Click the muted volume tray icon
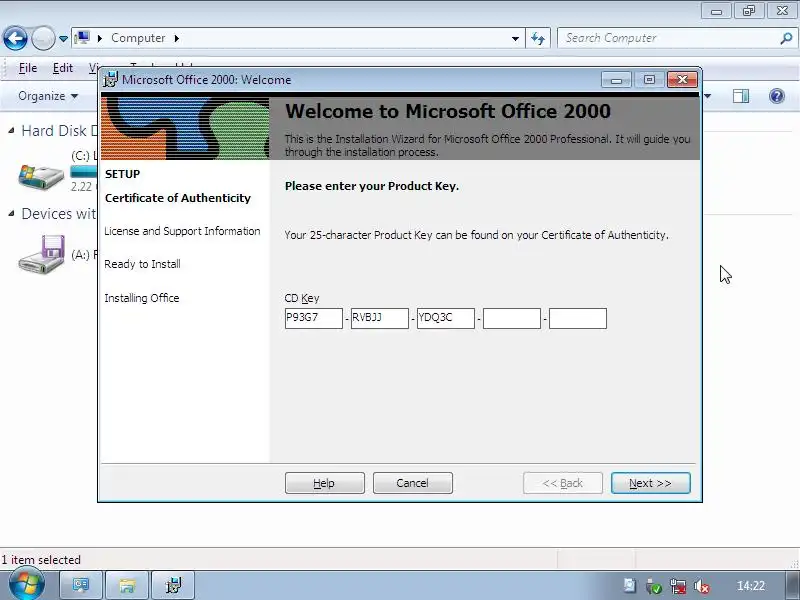Viewport: 800px width, 600px height. [702, 586]
